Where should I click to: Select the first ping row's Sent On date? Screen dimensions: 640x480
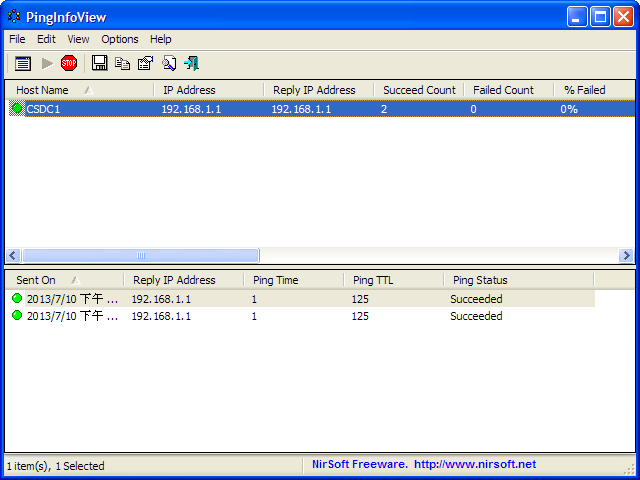click(72, 299)
